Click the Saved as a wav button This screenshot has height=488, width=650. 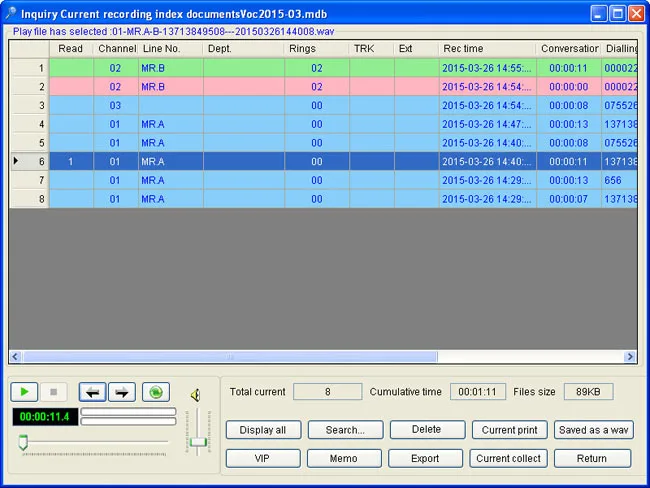click(x=593, y=430)
